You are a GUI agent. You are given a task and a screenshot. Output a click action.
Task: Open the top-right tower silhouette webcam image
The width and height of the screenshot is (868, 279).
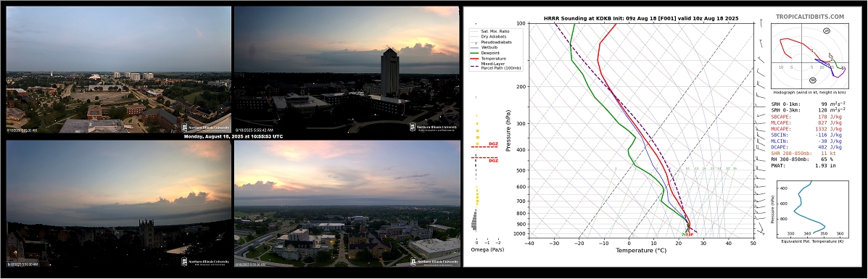(x=347, y=70)
